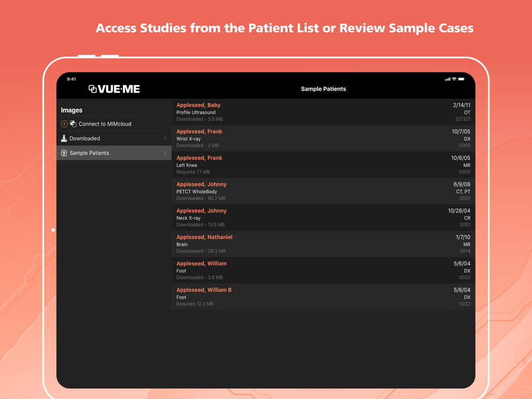Open Appleseed, Johnny Neck X-ray study
Viewport: 532px width, 399px height.
[323, 218]
